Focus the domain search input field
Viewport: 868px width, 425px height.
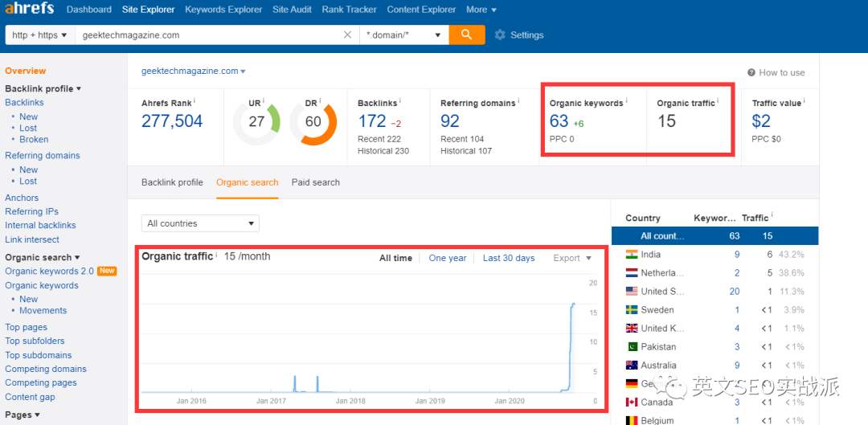click(211, 35)
